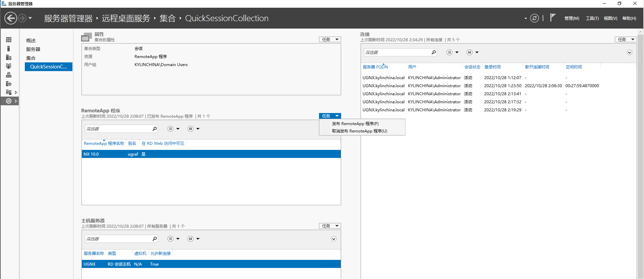
Task: Select the connection logged in at 2022/10/28 1:12:07
Action: [x=498, y=78]
